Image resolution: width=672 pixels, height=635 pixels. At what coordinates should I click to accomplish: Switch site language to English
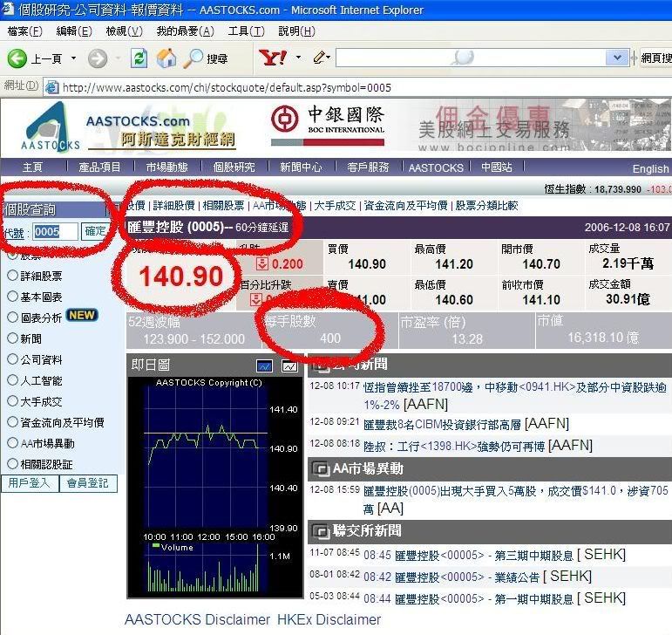pos(650,168)
